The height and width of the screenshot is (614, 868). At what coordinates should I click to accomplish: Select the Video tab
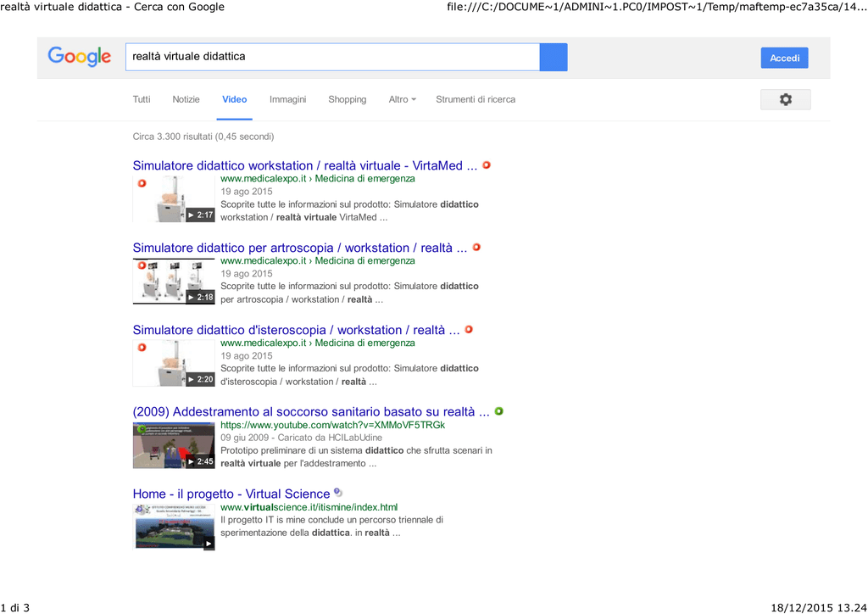235,100
